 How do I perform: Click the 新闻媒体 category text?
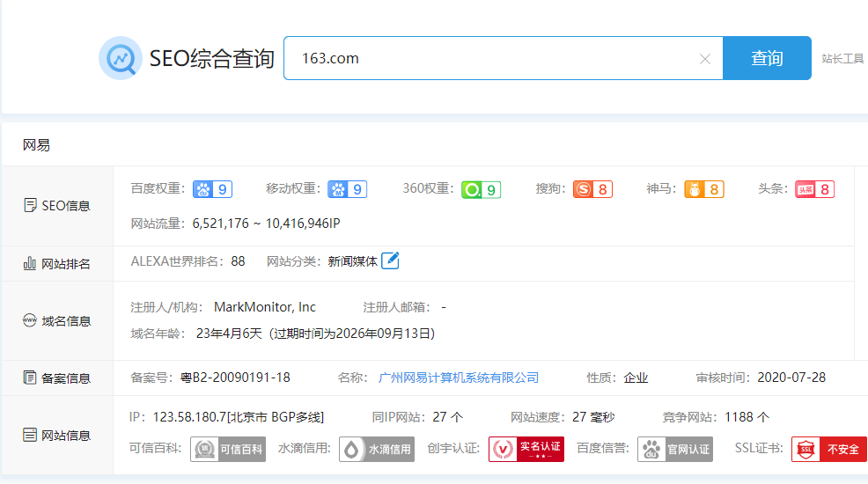click(x=353, y=261)
